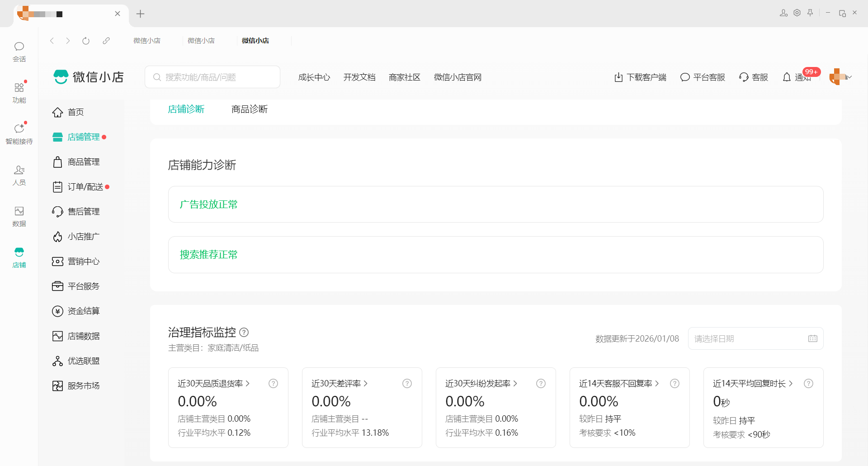Show help for 治理指标监控
This screenshot has width=868, height=466.
[244, 333]
